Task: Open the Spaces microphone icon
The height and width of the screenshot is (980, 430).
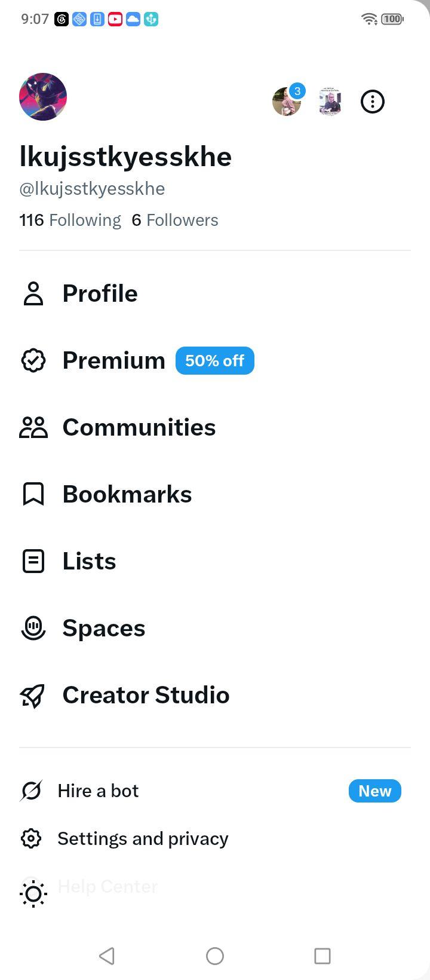Action: [33, 628]
